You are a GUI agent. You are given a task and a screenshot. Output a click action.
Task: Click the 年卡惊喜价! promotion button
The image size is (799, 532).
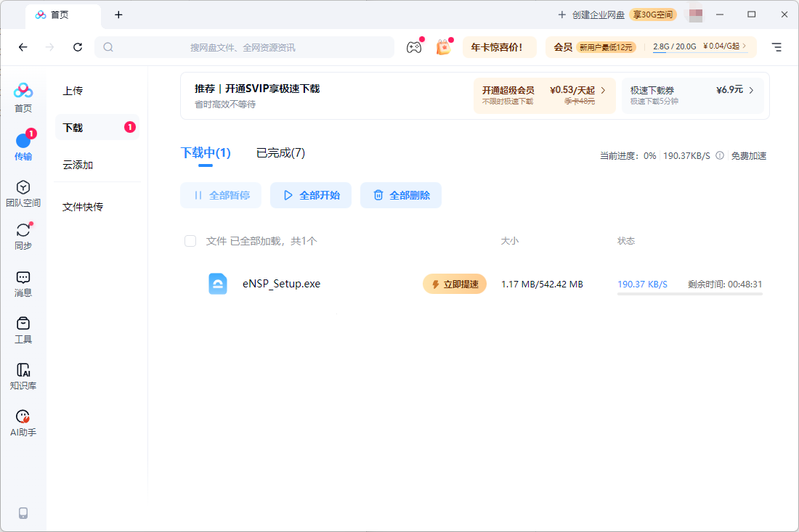500,47
